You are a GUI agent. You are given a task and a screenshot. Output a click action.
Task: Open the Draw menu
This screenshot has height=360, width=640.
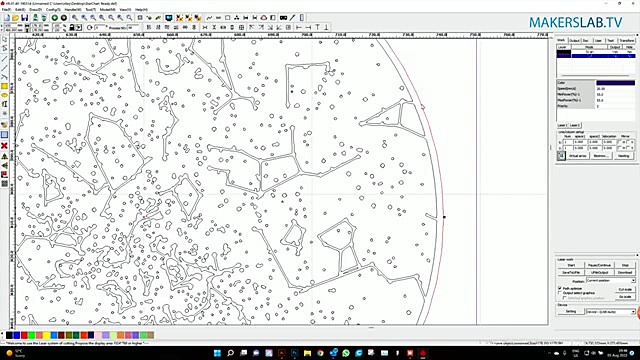pyautogui.click(x=36, y=9)
